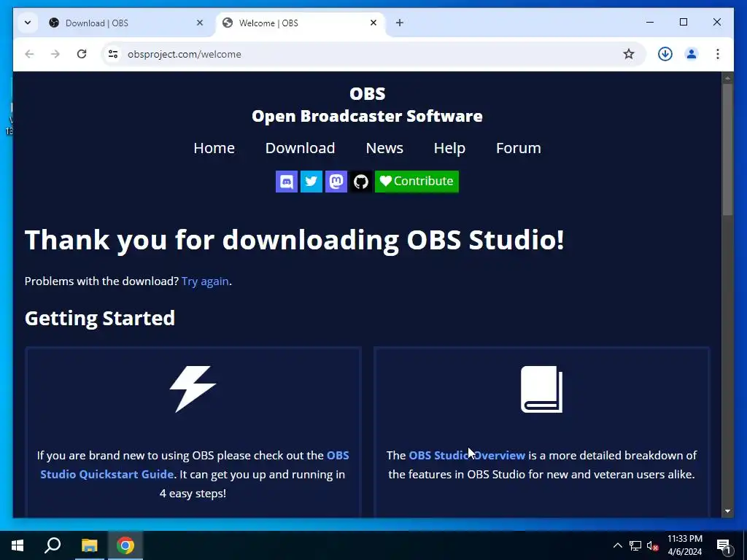Open the Home navigation link
The height and width of the screenshot is (560, 747).
click(x=214, y=148)
